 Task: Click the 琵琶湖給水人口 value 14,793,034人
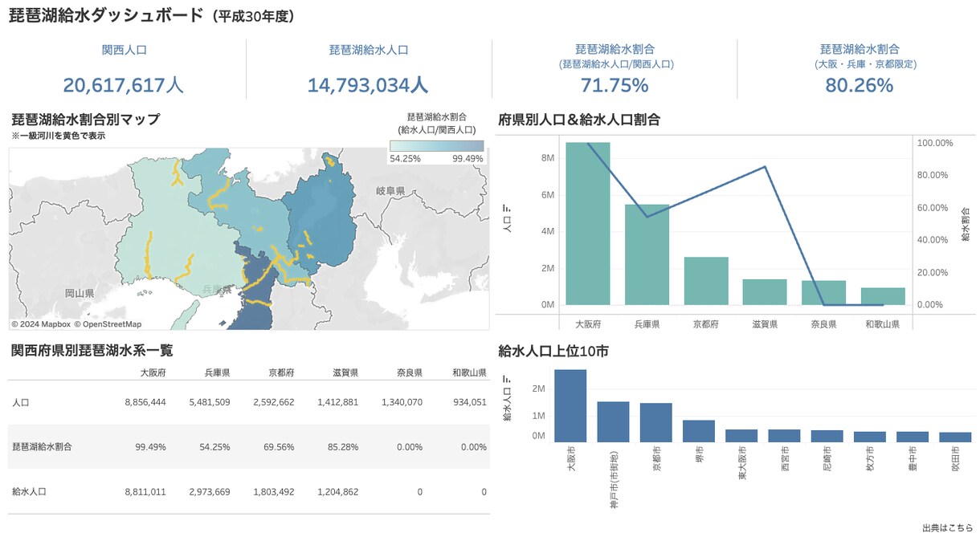(x=368, y=84)
